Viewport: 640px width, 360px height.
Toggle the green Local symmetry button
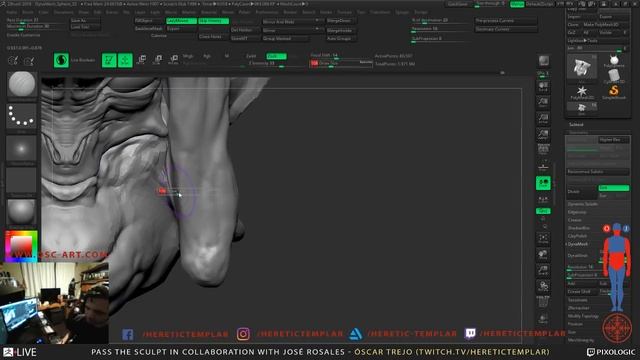tap(543, 183)
